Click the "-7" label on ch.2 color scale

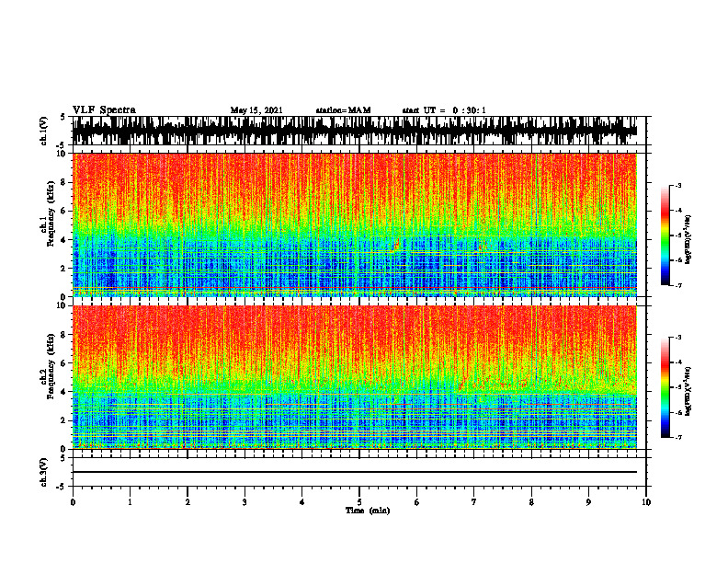click(x=678, y=437)
